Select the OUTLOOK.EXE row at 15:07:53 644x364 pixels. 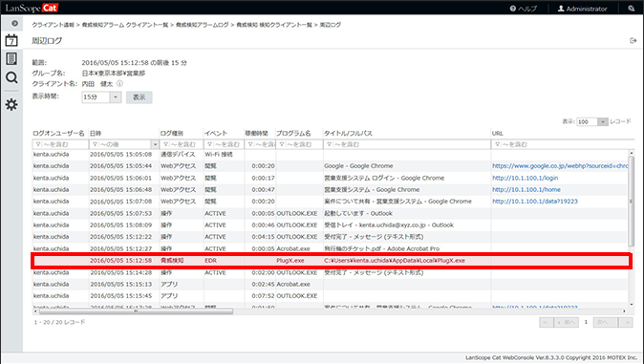(x=330, y=213)
